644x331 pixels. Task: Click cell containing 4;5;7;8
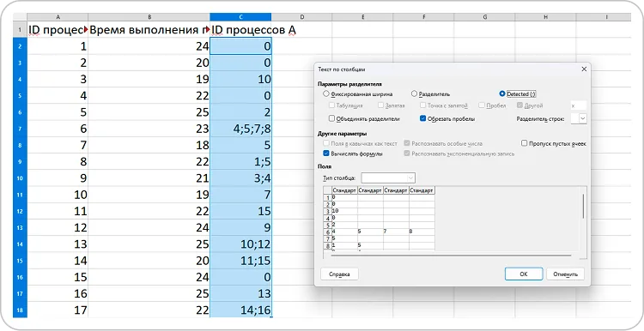click(x=240, y=129)
